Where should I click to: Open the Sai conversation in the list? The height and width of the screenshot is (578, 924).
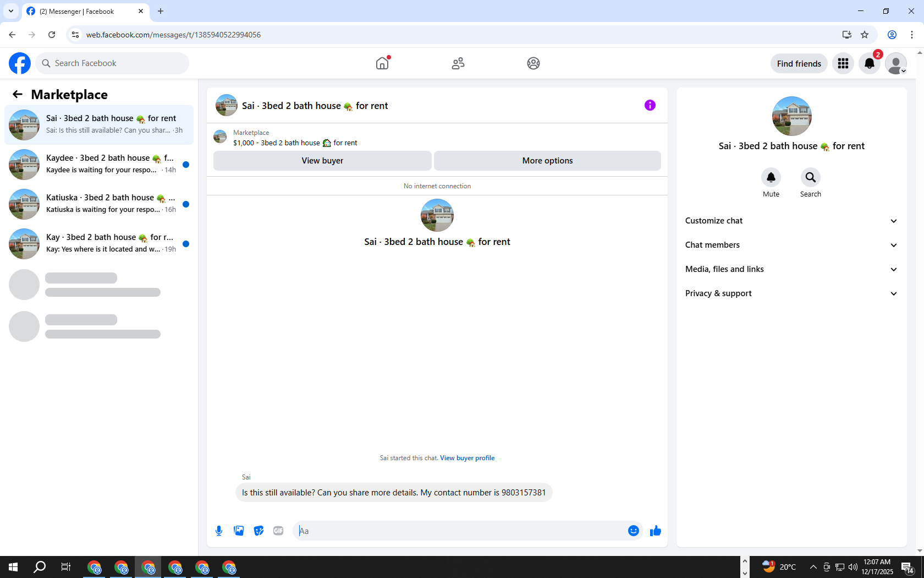click(x=99, y=125)
